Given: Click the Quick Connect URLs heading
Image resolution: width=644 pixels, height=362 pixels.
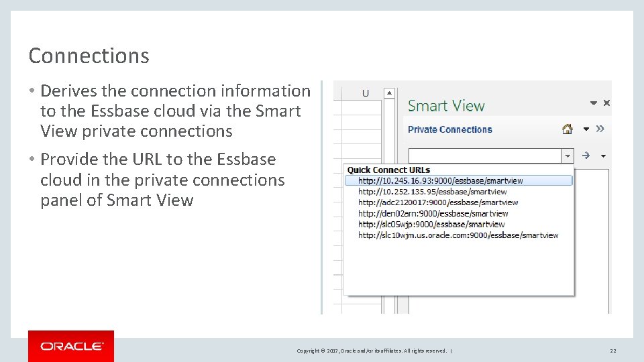Looking at the screenshot, I should [388, 170].
